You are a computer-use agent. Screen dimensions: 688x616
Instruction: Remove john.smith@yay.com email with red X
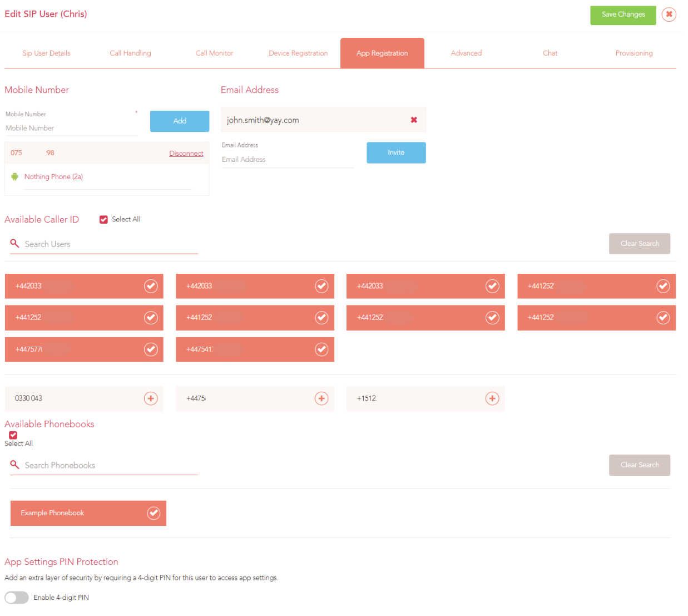[x=414, y=120]
